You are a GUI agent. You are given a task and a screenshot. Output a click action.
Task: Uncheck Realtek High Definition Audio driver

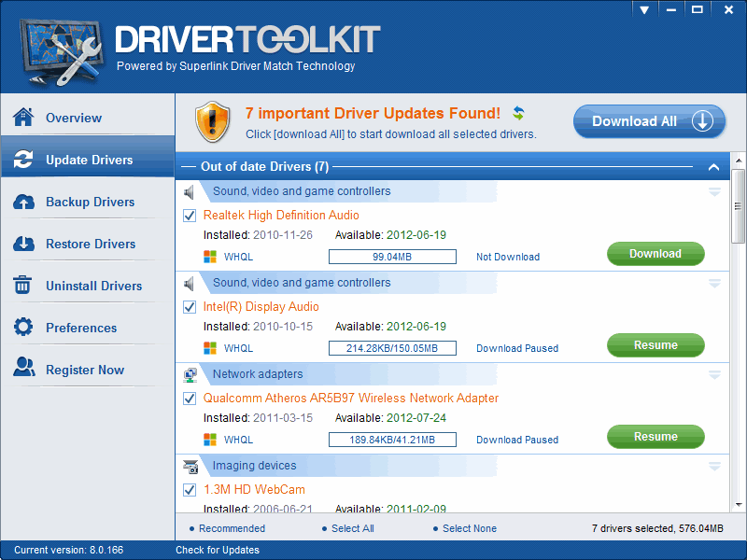click(190, 216)
